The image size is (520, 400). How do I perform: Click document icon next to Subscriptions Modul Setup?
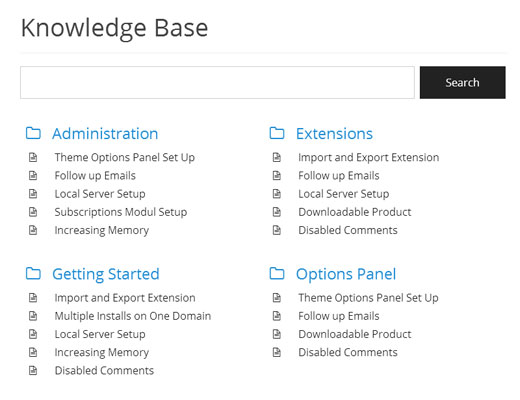(33, 212)
